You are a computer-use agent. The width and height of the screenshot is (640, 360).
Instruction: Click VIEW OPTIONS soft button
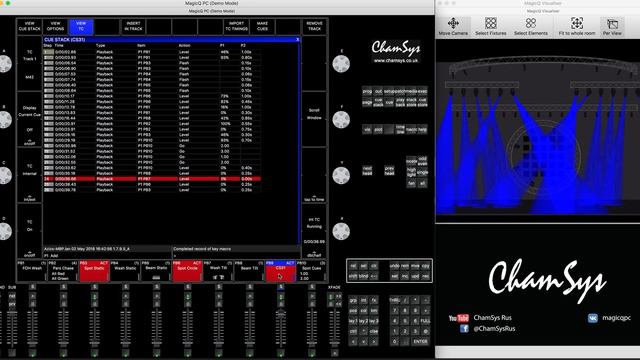(55, 27)
